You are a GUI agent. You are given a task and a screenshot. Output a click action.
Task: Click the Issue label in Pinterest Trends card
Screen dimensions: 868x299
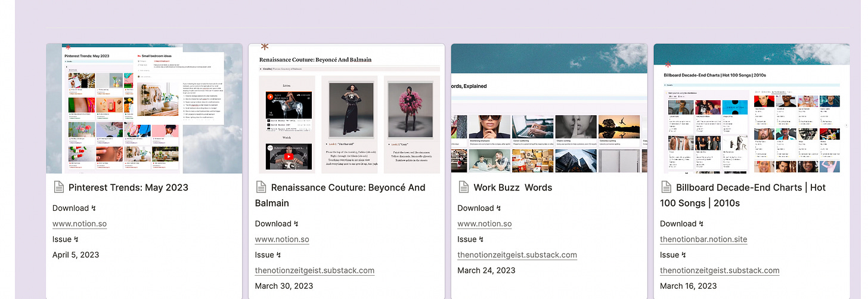coord(66,239)
